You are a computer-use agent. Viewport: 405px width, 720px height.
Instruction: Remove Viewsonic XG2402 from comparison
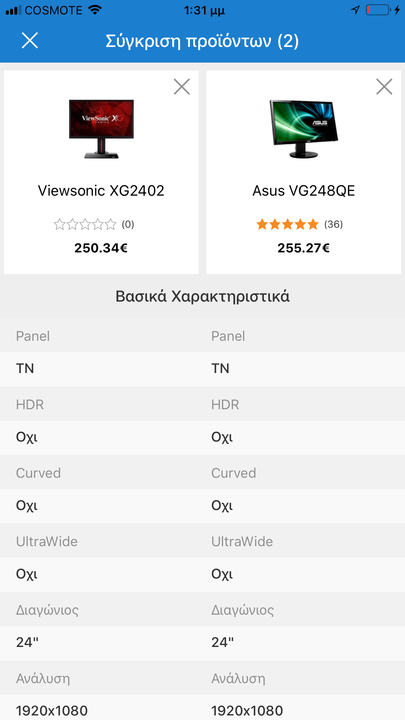(182, 86)
